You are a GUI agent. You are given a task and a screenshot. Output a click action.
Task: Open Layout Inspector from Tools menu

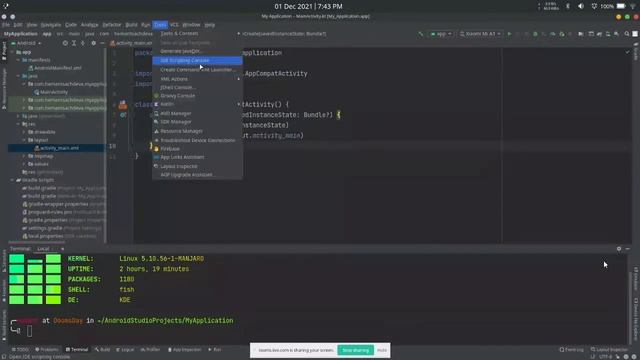pos(198,166)
